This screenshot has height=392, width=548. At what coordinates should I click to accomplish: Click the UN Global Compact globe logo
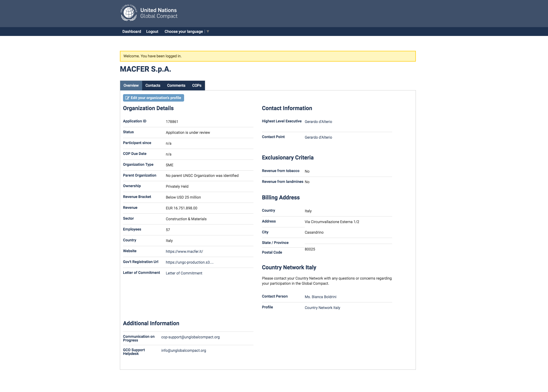click(129, 13)
